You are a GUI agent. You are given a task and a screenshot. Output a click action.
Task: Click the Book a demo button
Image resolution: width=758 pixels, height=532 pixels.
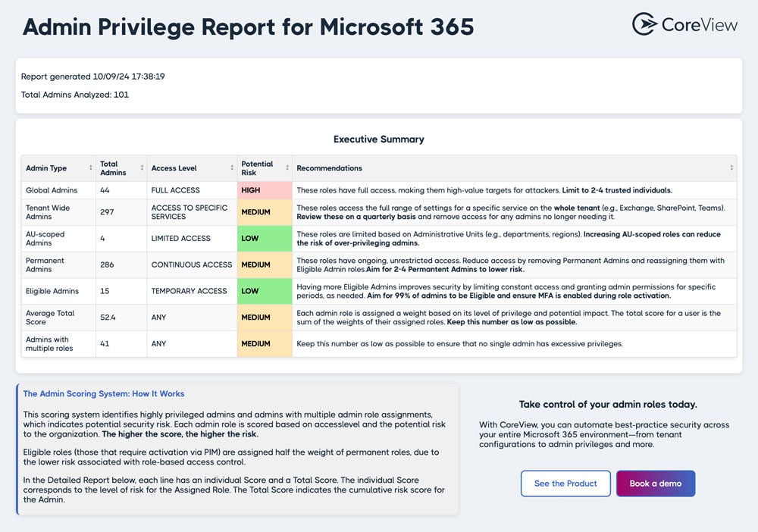[x=656, y=483]
